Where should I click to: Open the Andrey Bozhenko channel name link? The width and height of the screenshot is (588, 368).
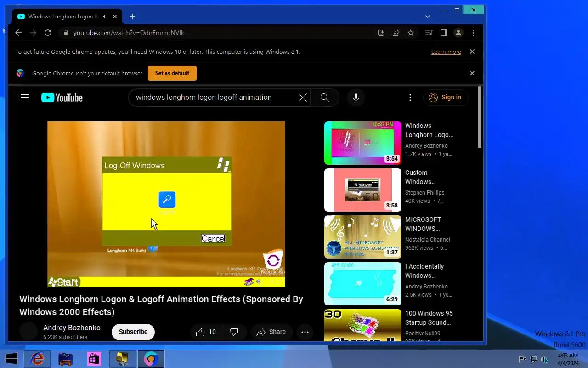[72, 328]
